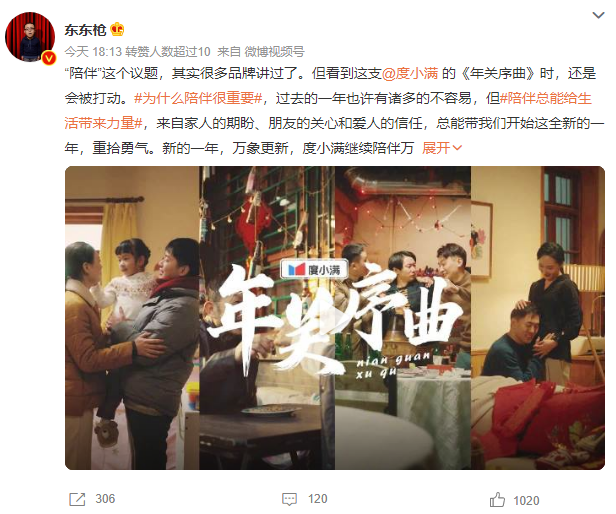Open the post options chevron menu
616x514 pixels.
pyautogui.click(x=598, y=15)
